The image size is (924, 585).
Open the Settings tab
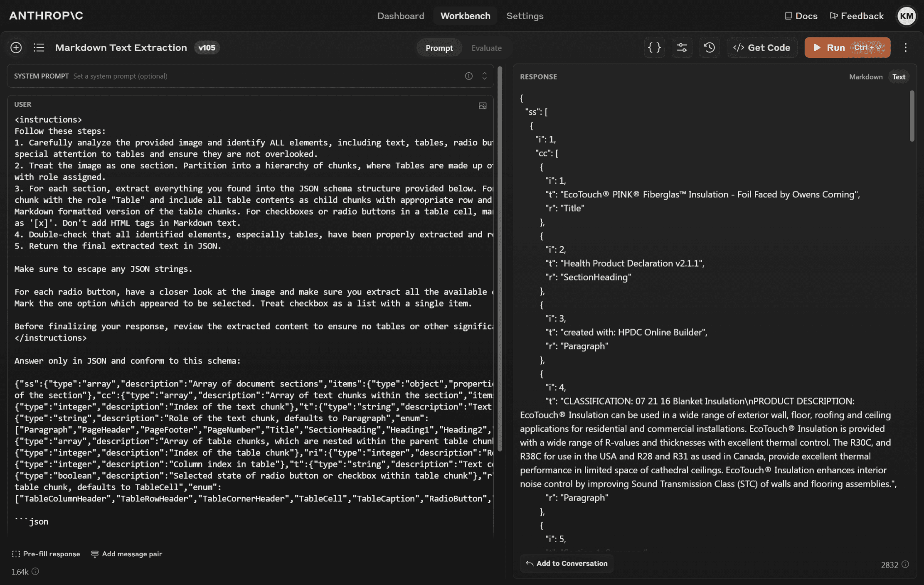point(525,16)
